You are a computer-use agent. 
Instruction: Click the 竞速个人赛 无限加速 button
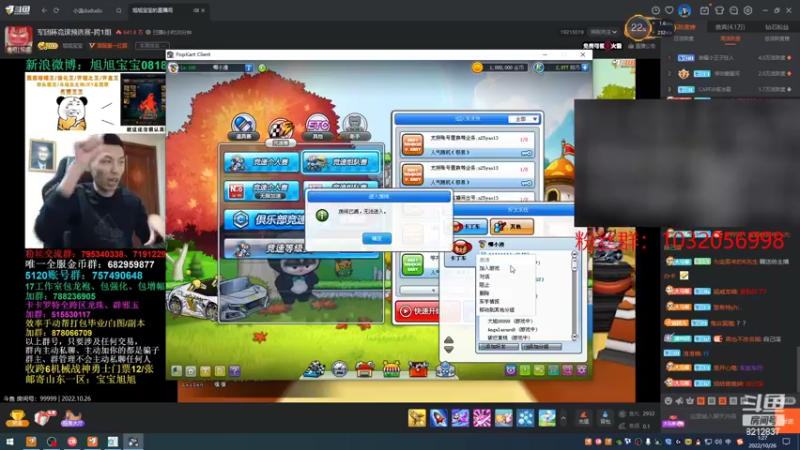(261, 191)
